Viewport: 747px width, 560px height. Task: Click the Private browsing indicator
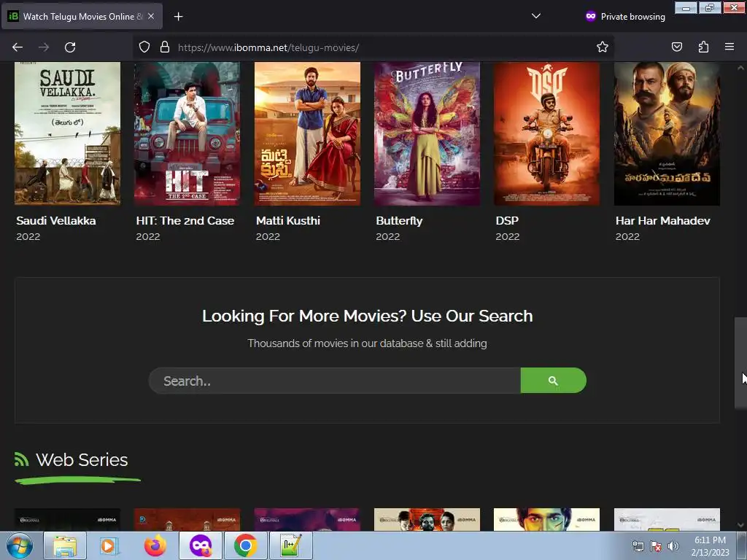tap(625, 17)
